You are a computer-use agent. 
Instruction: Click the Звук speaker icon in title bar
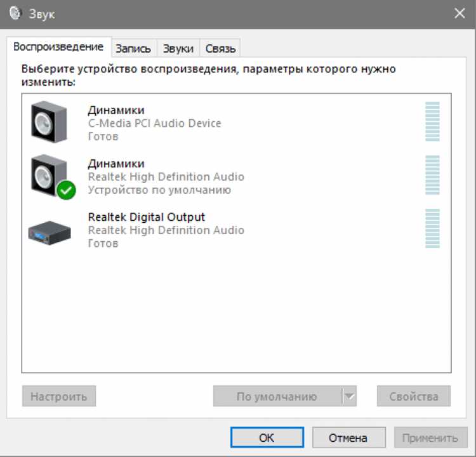point(15,13)
